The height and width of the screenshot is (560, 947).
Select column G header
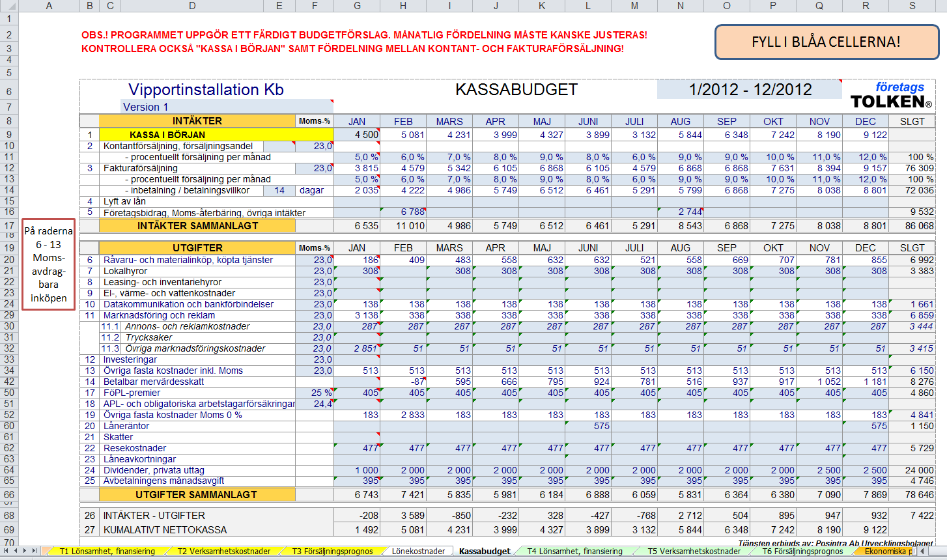pos(357,6)
